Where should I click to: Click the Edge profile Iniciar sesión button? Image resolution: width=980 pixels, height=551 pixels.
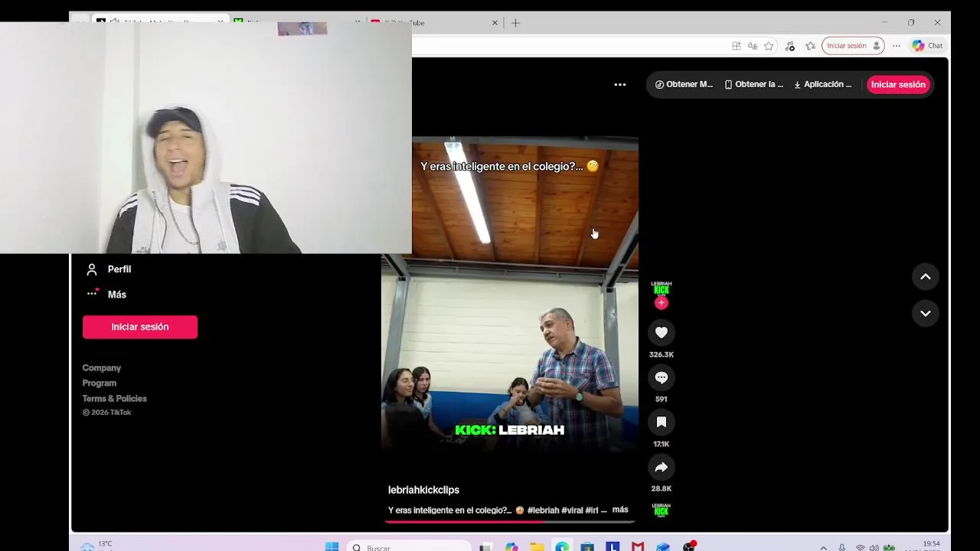pyautogui.click(x=853, y=46)
